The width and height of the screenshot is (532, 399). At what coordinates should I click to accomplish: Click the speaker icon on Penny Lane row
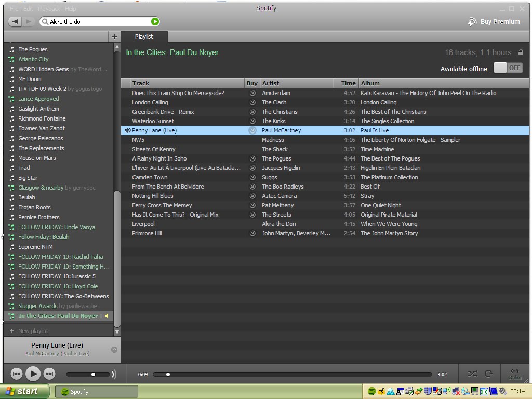click(x=128, y=130)
